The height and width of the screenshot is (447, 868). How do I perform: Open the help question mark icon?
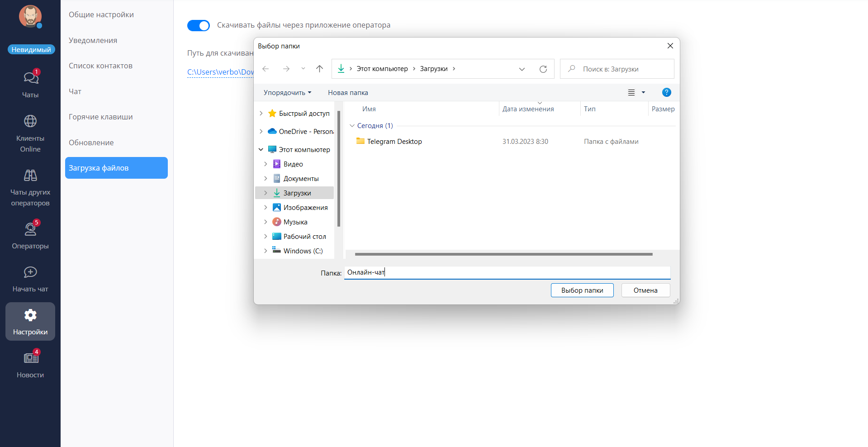coord(666,92)
